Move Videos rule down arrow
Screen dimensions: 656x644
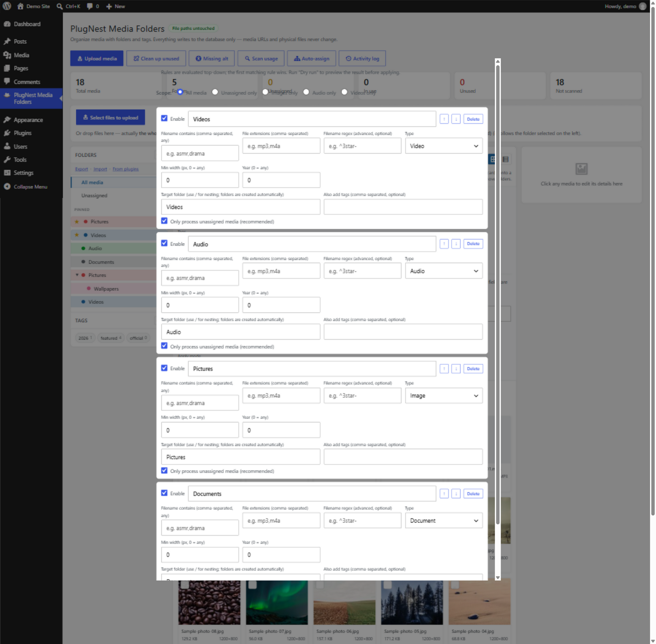[x=456, y=119]
